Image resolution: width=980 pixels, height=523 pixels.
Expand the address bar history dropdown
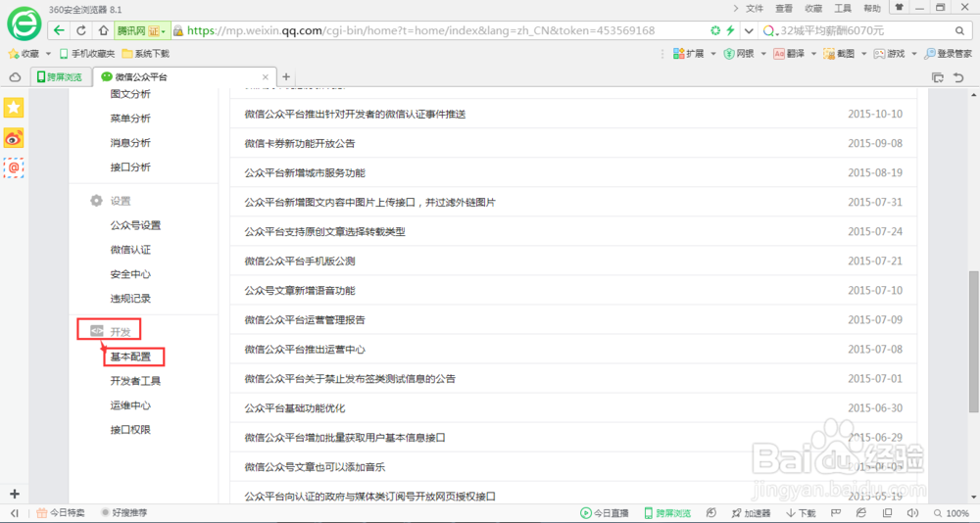[748, 30]
